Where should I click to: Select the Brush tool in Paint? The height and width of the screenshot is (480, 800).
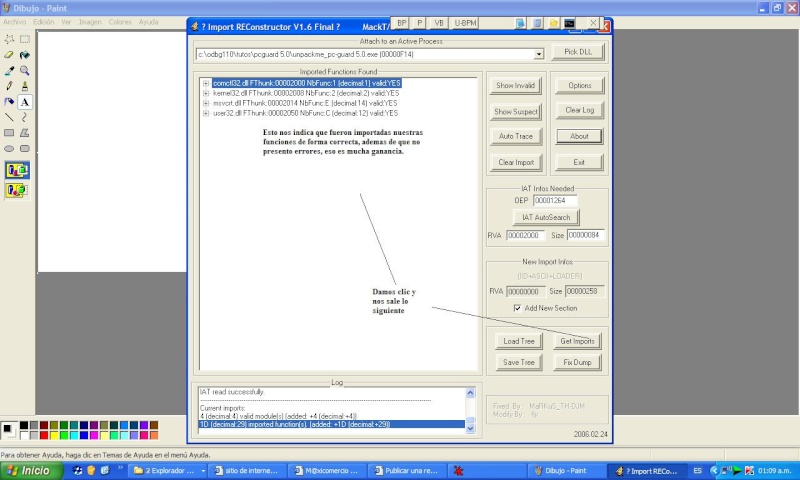click(x=24, y=86)
